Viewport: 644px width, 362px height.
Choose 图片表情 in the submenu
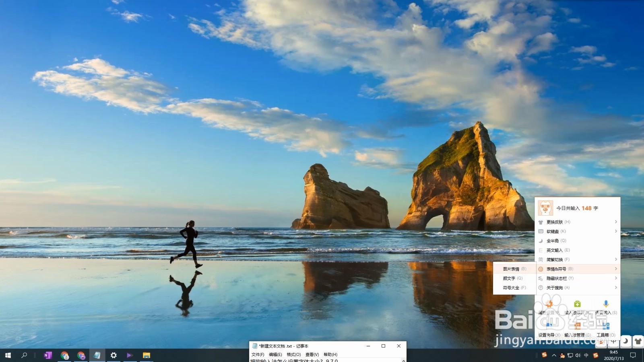(x=514, y=269)
